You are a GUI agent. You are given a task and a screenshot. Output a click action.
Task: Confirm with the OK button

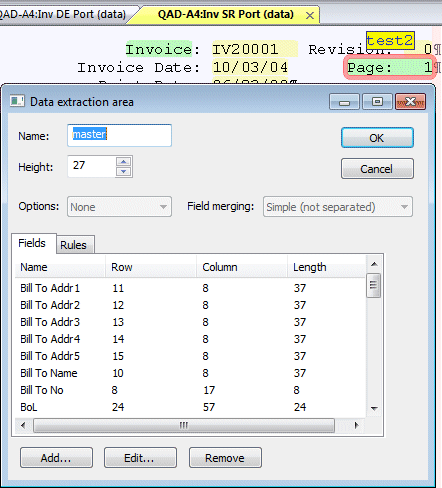pos(377,138)
